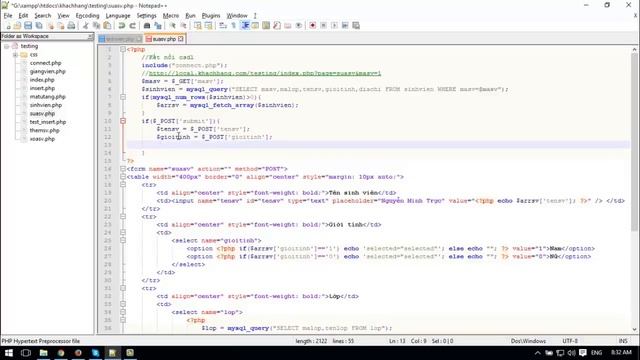This screenshot has width=640, height=360.
Task: Open the User Defined Language icon
Action: pyautogui.click(x=255, y=25)
